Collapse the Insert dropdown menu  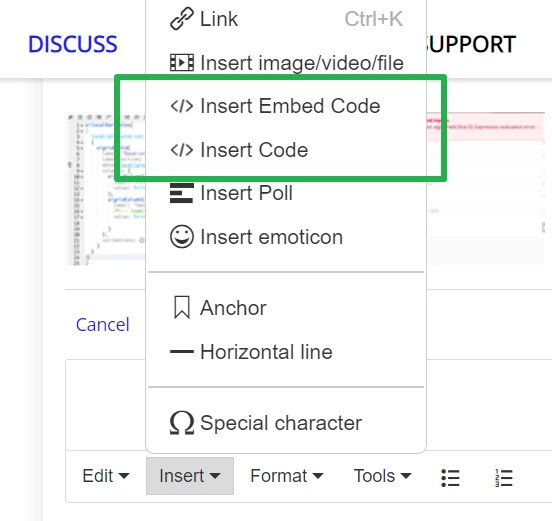(190, 476)
